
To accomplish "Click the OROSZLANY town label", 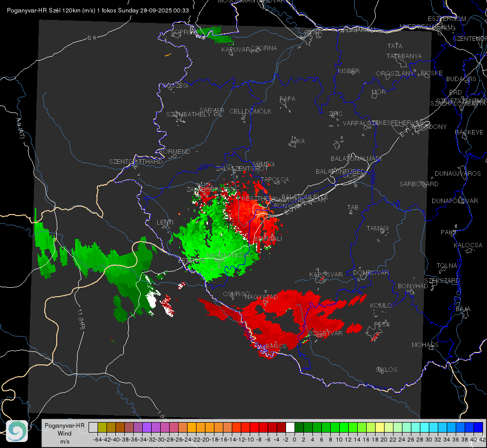I will (x=394, y=74).
